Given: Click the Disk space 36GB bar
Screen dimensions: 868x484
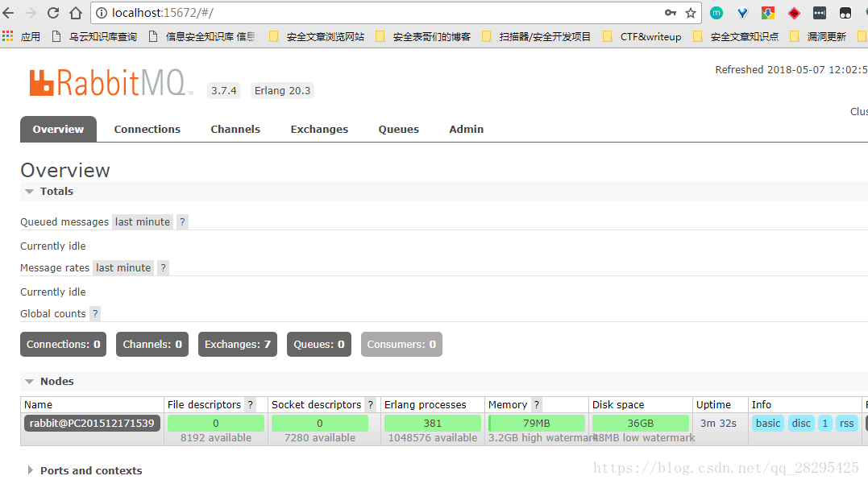Looking at the screenshot, I should click(x=641, y=423).
